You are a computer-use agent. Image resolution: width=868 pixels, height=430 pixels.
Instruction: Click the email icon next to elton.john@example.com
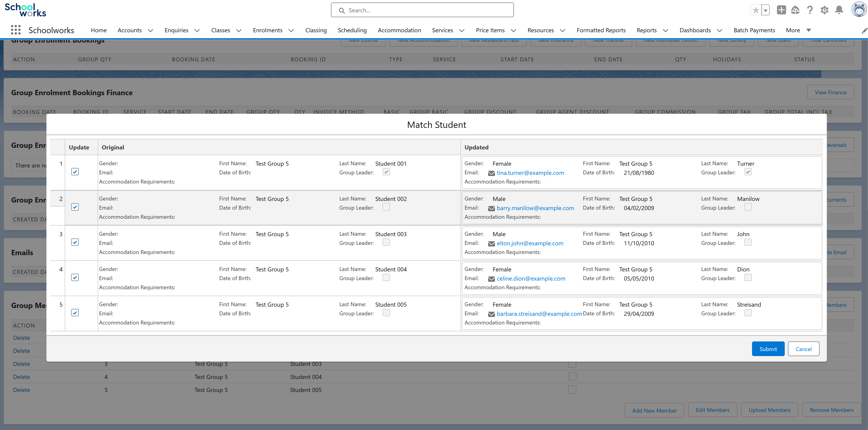[491, 244]
